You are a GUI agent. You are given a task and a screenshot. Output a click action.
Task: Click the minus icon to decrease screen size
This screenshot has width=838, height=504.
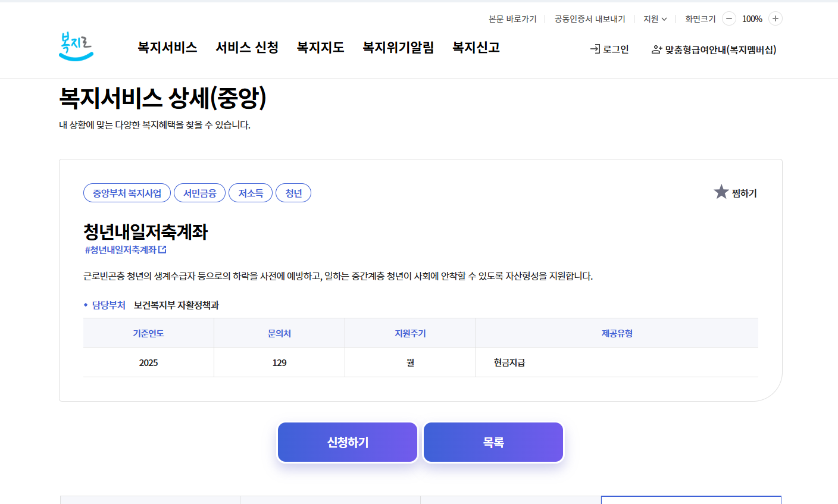(x=729, y=18)
